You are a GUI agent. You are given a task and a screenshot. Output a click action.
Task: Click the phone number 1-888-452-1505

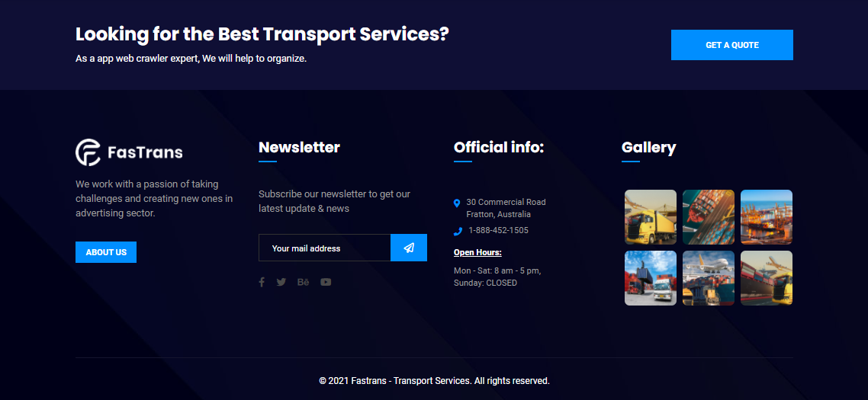point(498,230)
